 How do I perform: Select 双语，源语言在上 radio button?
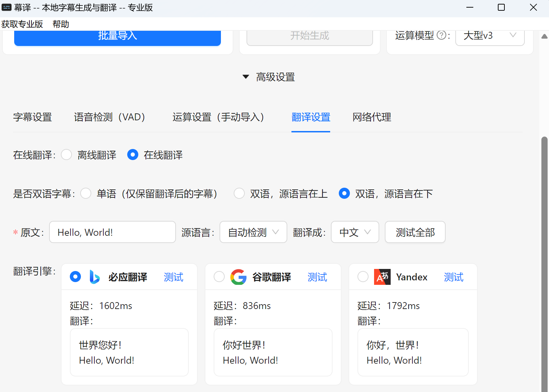[239, 194]
